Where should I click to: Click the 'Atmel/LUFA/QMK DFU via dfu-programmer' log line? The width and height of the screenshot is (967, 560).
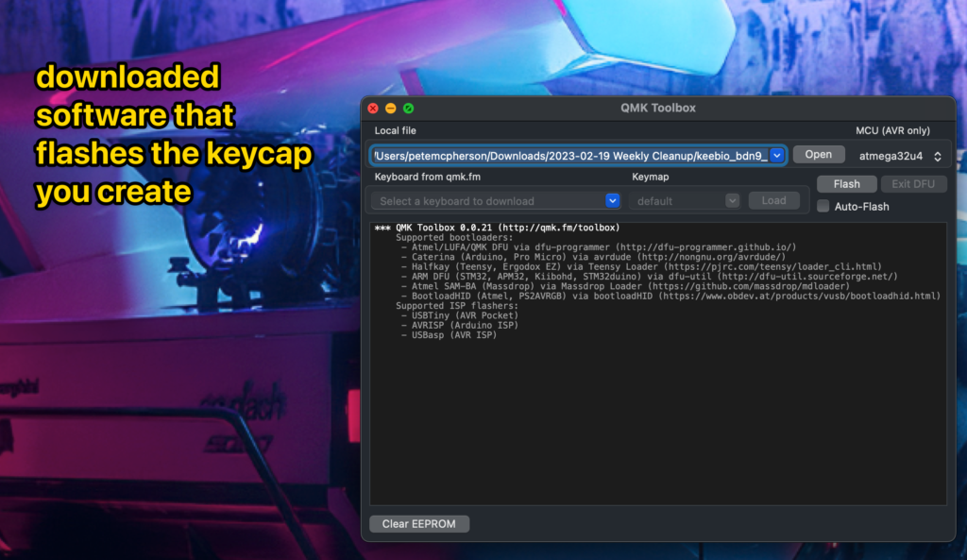coord(598,247)
